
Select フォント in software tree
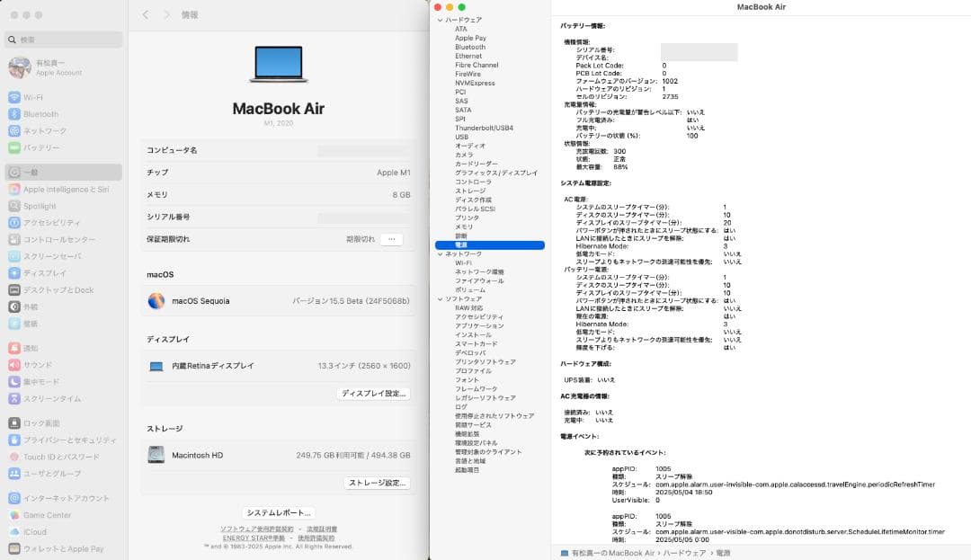[x=467, y=380]
